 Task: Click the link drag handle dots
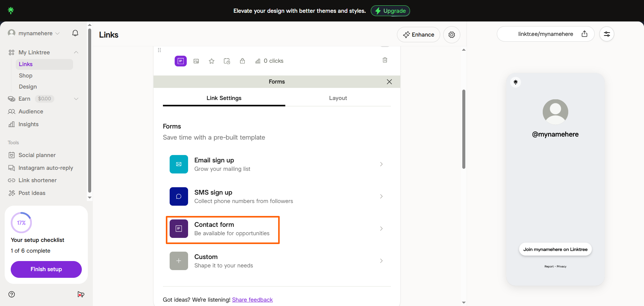(x=160, y=50)
